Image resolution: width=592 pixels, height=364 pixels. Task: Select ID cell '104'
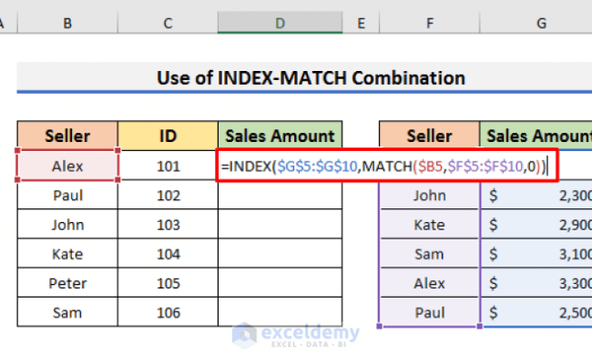coord(168,254)
